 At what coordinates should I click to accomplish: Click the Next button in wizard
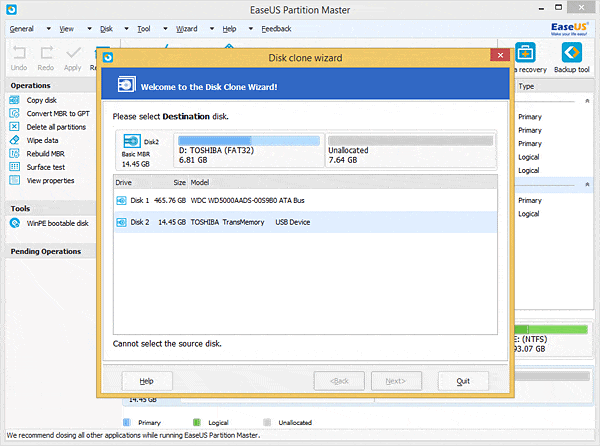point(396,381)
